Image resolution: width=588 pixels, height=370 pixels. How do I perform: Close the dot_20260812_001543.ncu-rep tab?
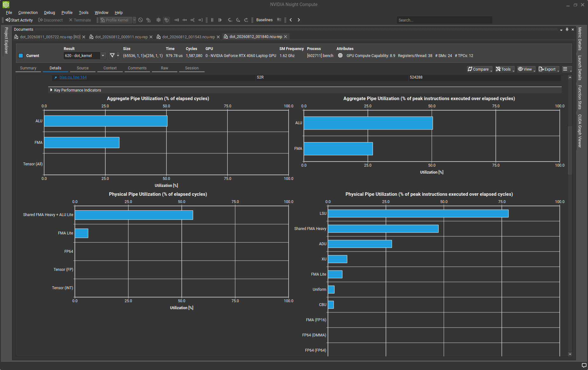218,37
